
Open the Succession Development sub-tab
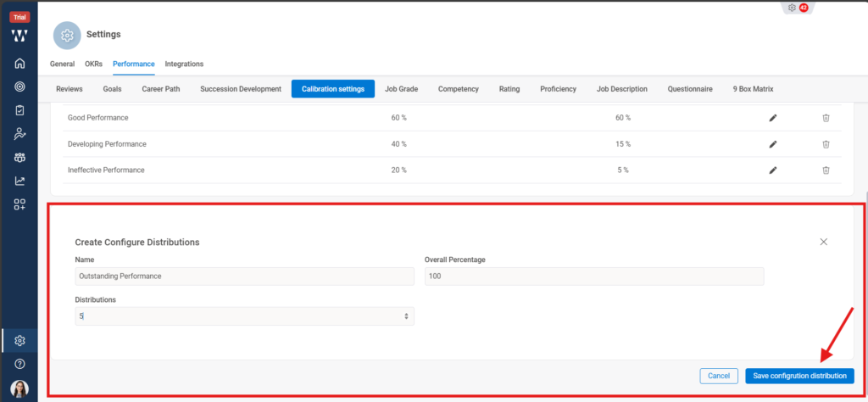coord(241,88)
